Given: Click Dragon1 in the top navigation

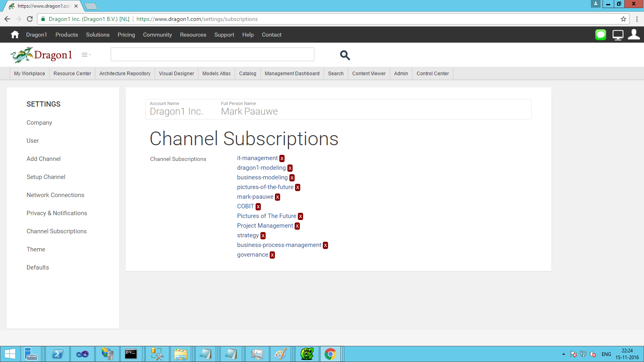Looking at the screenshot, I should point(37,35).
